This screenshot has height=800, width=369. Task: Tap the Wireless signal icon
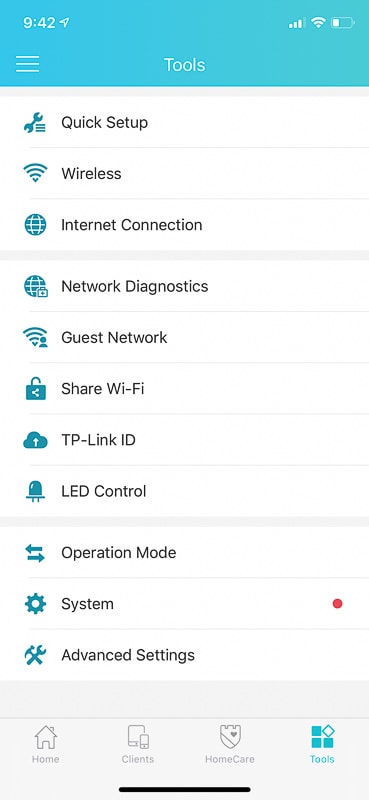[x=35, y=173]
